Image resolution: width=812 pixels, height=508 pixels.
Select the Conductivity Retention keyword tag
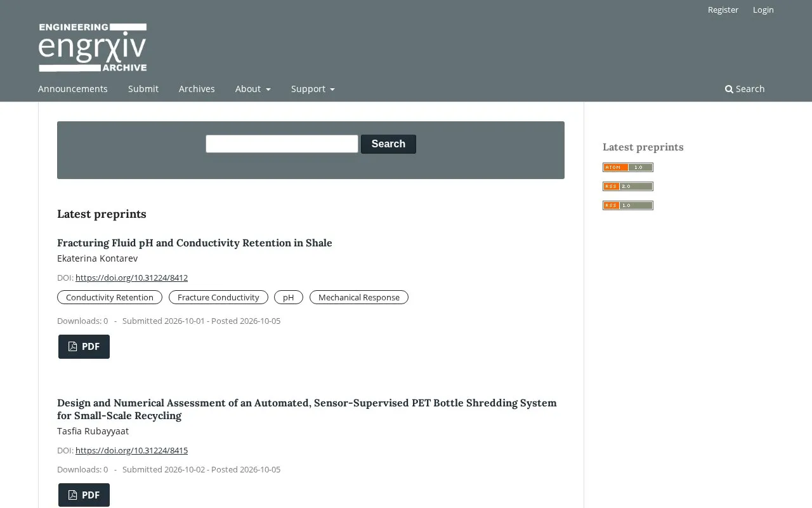[x=110, y=297]
